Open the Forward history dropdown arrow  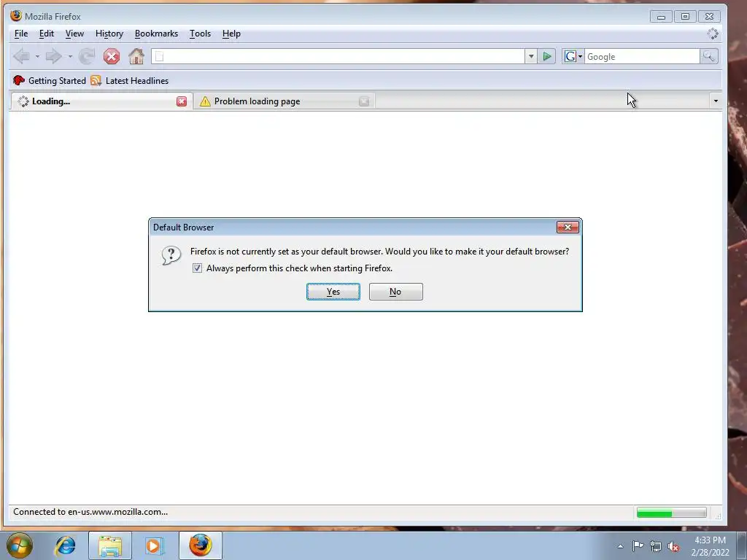click(70, 57)
